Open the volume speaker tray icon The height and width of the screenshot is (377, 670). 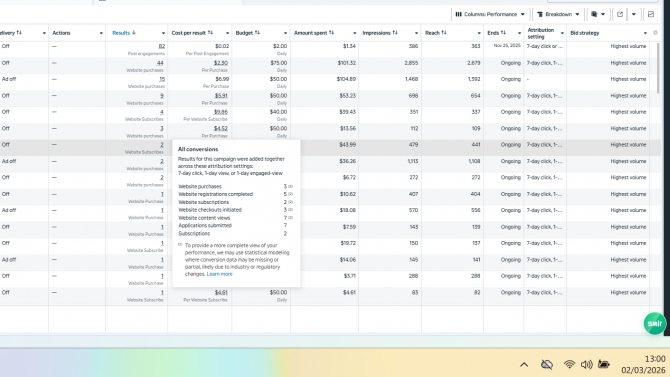click(586, 365)
